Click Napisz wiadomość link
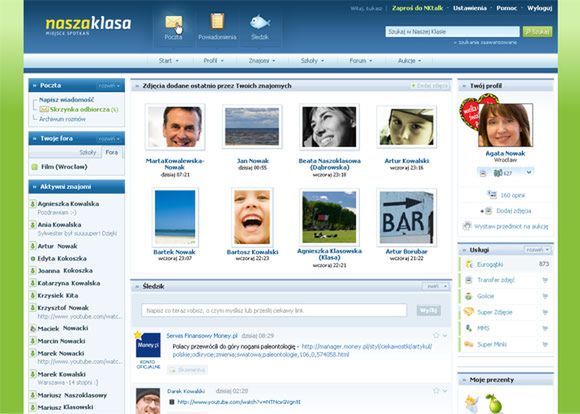580x414 pixels. (67, 100)
